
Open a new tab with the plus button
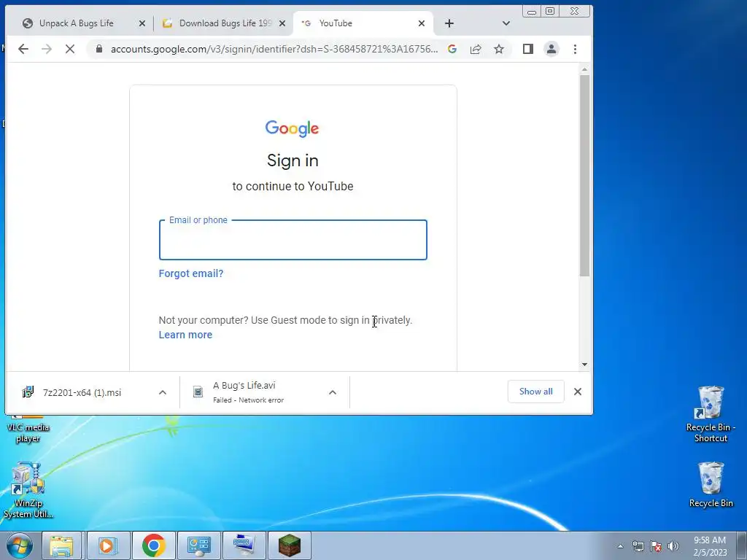pos(449,23)
